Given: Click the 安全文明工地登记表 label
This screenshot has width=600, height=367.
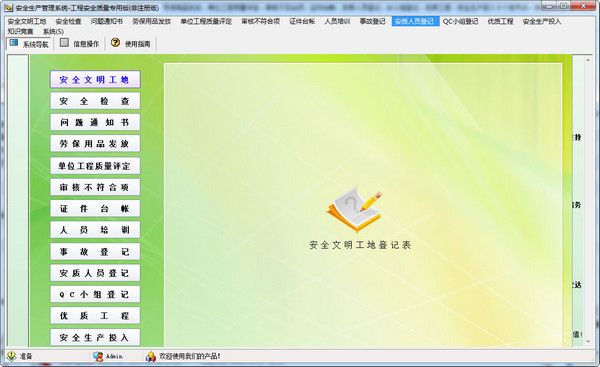Looking at the screenshot, I should pyautogui.click(x=360, y=245).
